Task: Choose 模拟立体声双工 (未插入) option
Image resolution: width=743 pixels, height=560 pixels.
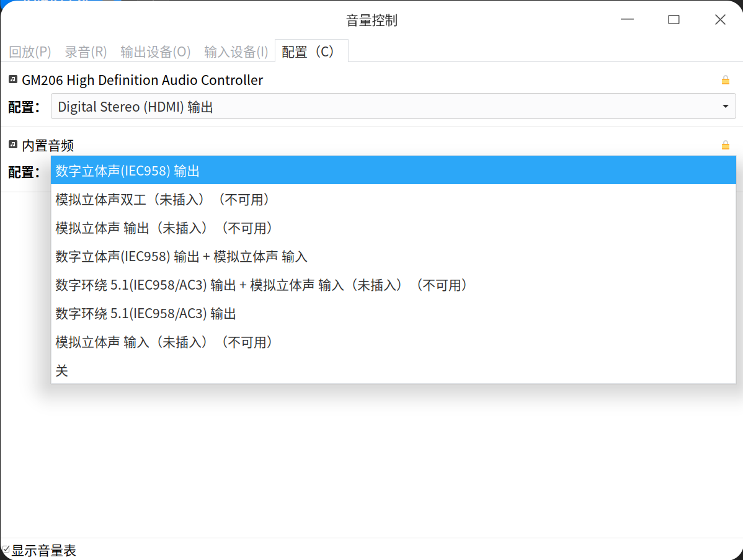Action: coord(393,200)
